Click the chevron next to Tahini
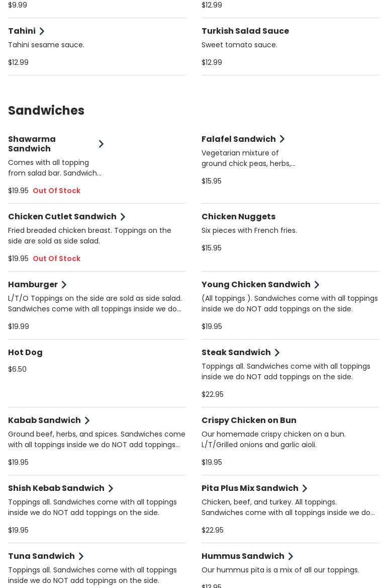This screenshot has height=588, width=387. (42, 31)
